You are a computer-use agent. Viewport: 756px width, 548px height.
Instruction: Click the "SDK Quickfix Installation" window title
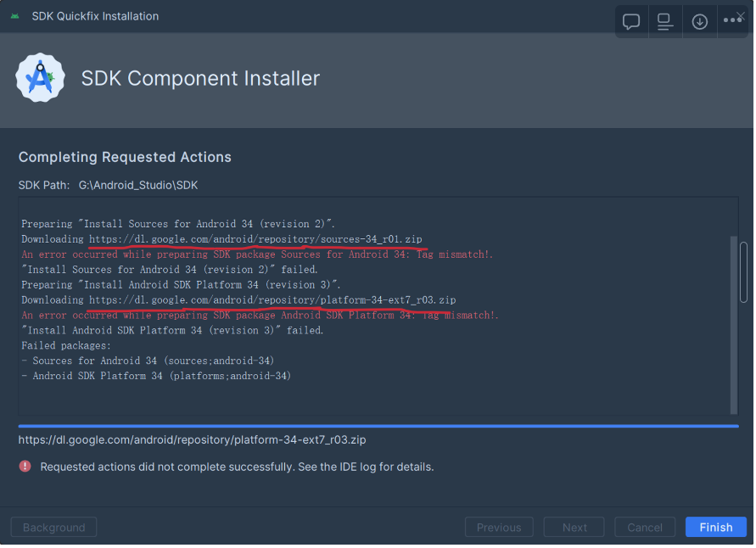point(95,16)
